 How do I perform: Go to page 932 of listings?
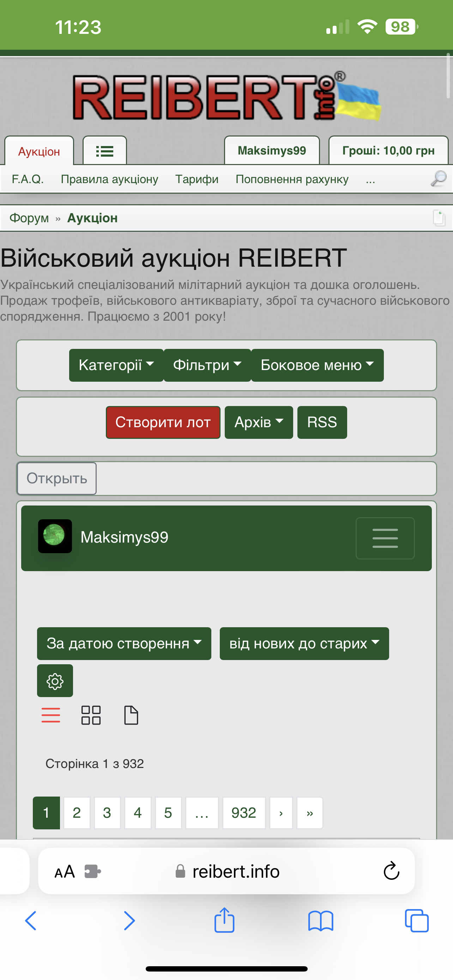tap(243, 812)
